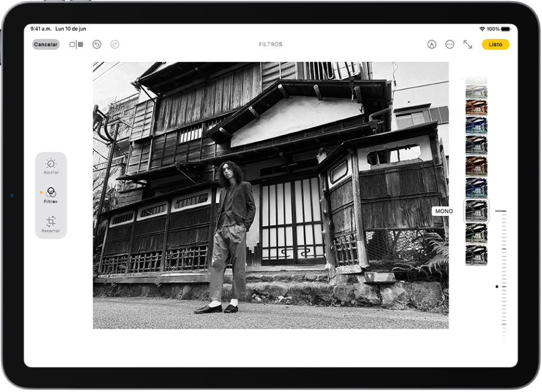
Task: Confirm edits with the Listo button
Action: click(x=495, y=44)
